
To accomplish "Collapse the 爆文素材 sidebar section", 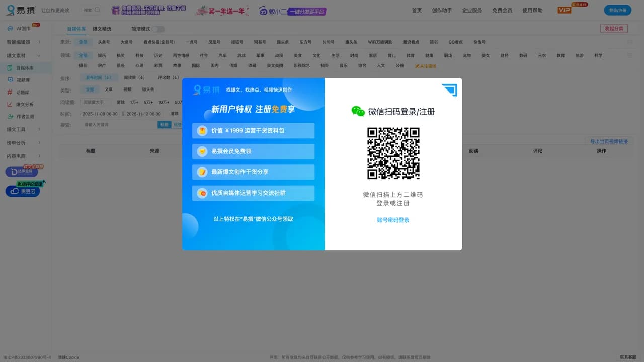I will click(24, 55).
